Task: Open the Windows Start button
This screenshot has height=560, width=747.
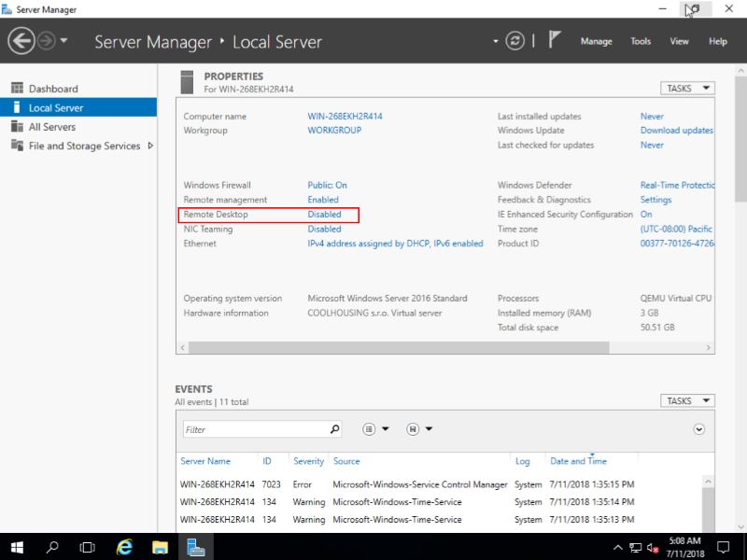Action: pyautogui.click(x=17, y=547)
